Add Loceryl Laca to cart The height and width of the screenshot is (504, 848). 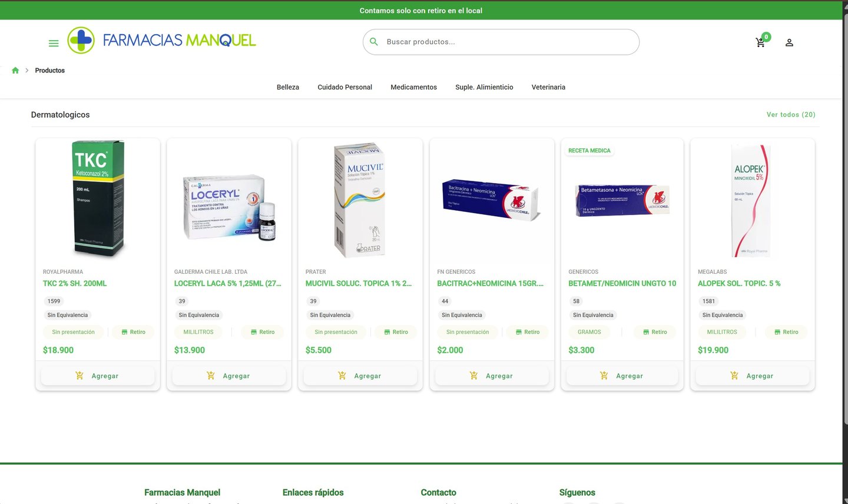click(229, 376)
